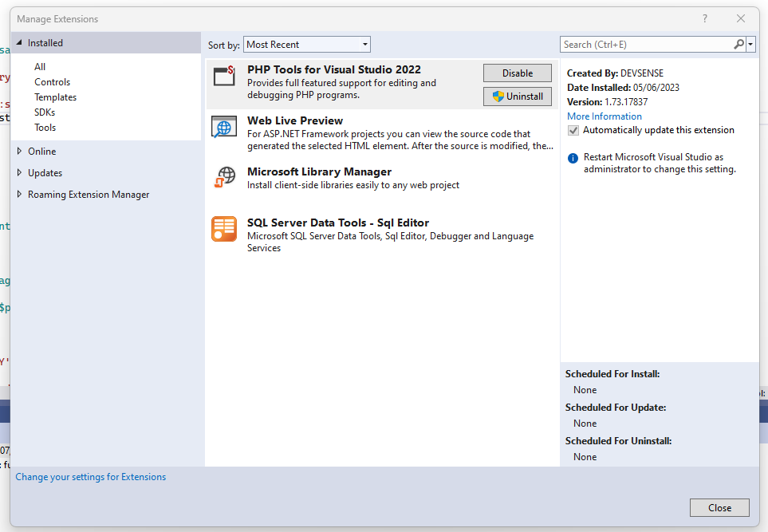Toggle automatically update this extension checkbox

[x=573, y=130]
